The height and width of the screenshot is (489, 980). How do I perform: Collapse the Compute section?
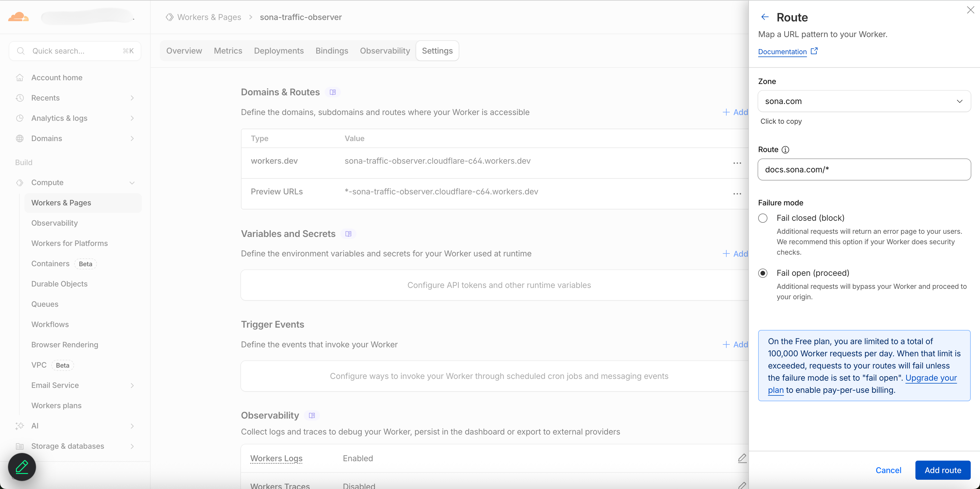pos(132,183)
